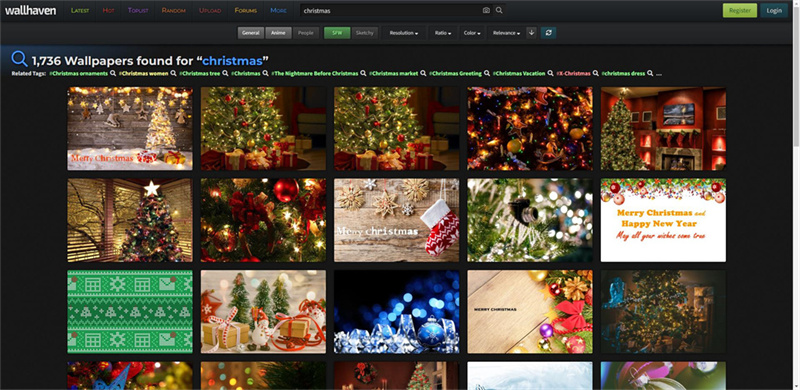Screen dimensions: 800x390
Task: Search icon beside X-Christmas tag
Action: pyautogui.click(x=595, y=74)
